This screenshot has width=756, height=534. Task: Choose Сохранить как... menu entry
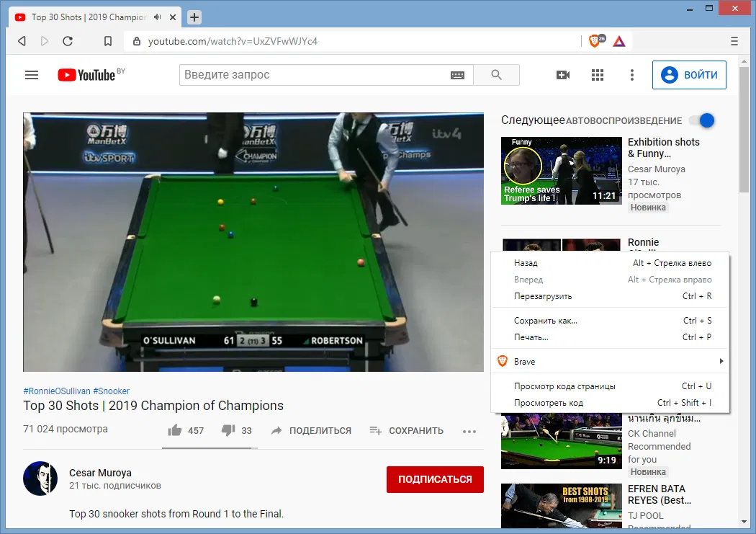tap(610, 320)
